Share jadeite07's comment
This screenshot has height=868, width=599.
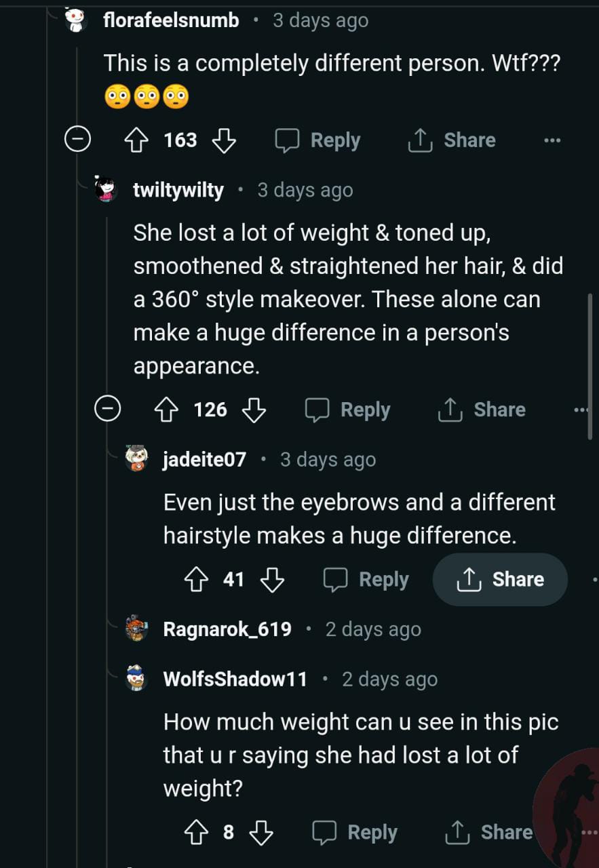501,579
